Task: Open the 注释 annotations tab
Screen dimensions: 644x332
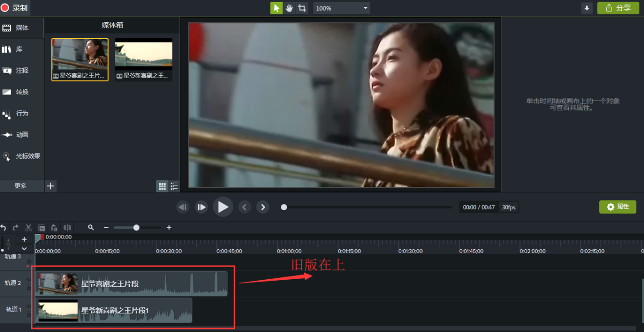Action: pyautogui.click(x=22, y=71)
